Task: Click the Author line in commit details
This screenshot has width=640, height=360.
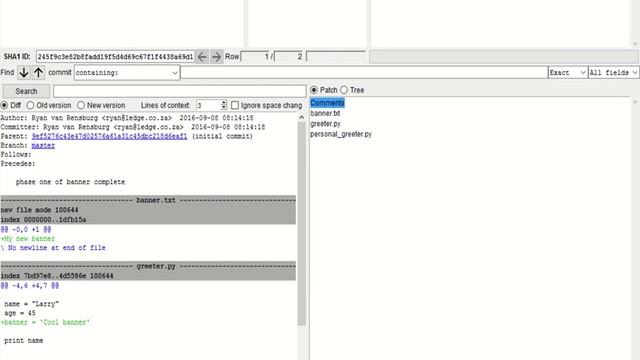Action: click(x=127, y=118)
